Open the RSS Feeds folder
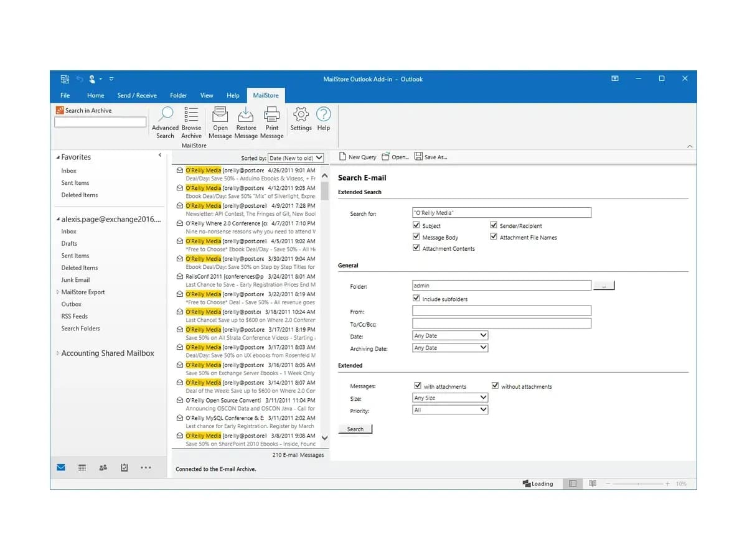 click(x=74, y=316)
